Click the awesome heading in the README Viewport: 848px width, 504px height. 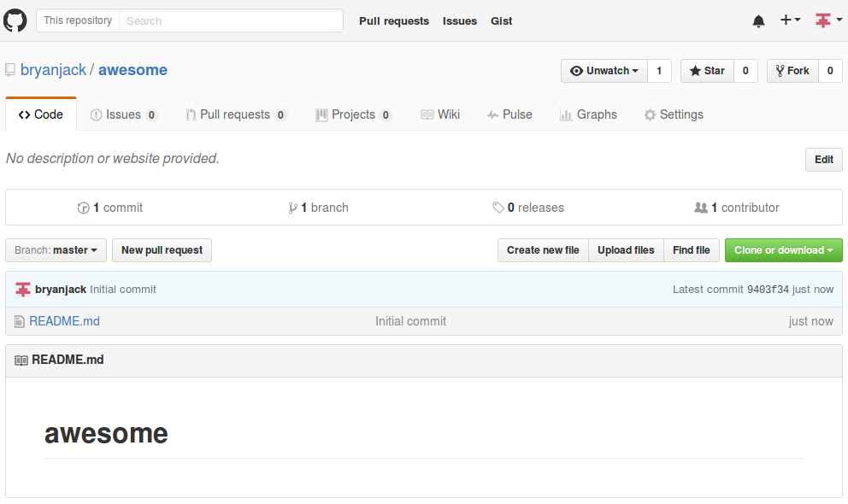(x=106, y=434)
